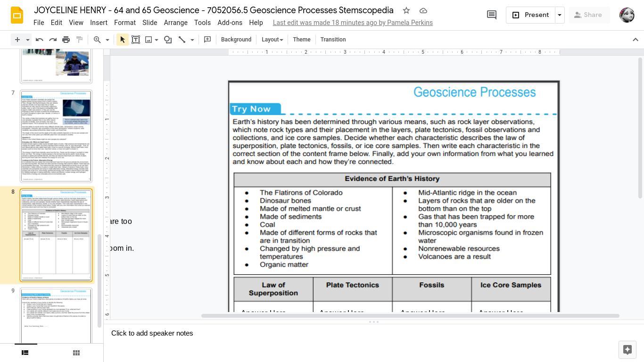644x362 pixels.
Task: Select slide 9 thumbnail
Action: [x=56, y=316]
